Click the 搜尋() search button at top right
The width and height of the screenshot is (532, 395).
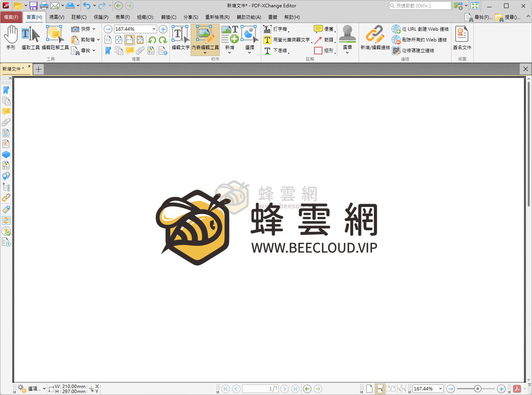508,17
